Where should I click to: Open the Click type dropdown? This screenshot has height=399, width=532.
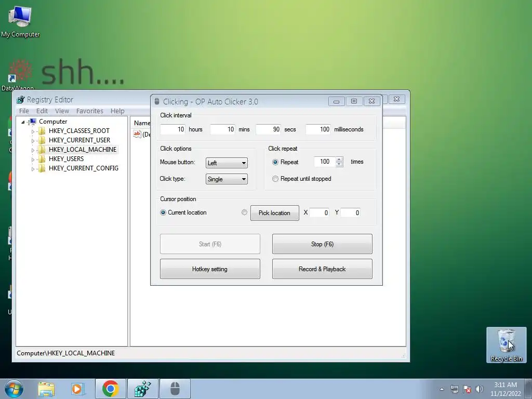point(227,179)
